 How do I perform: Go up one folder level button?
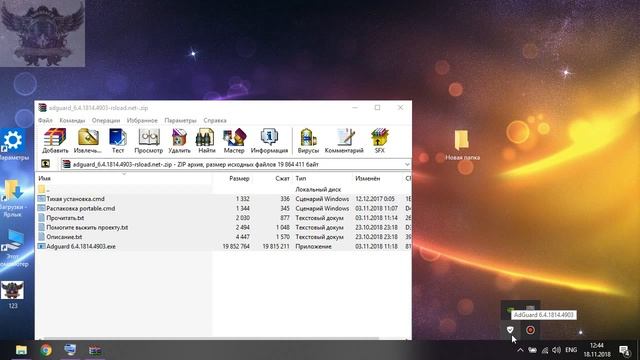click(x=45, y=164)
